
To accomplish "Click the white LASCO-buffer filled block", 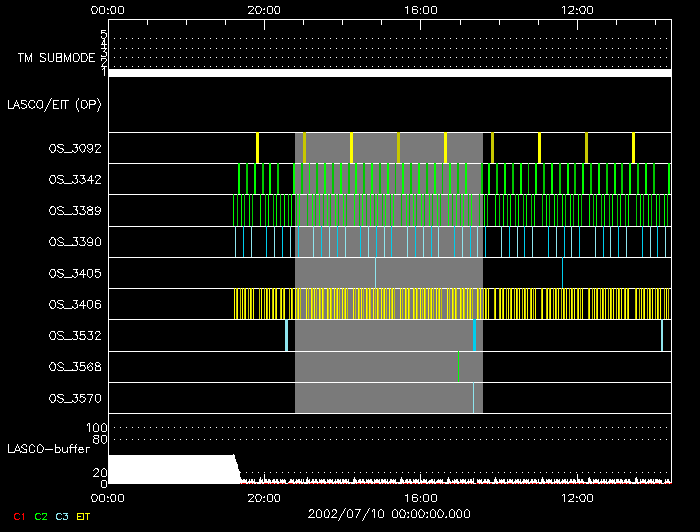I will tap(170, 469).
